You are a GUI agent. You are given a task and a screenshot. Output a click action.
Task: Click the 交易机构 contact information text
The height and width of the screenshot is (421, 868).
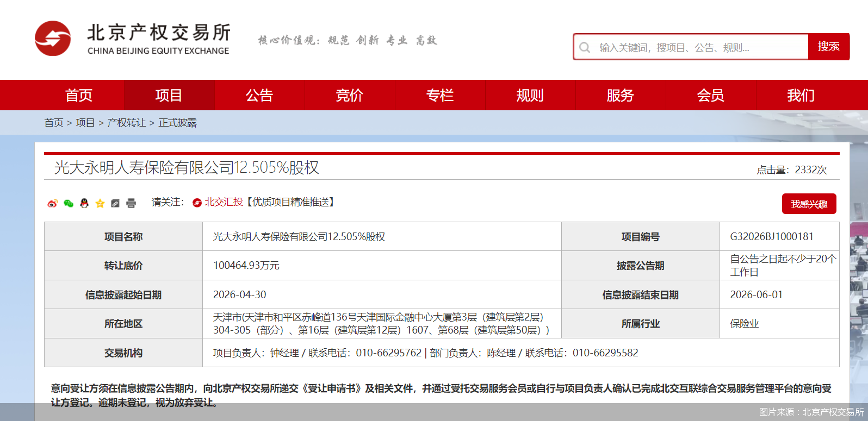pos(426,353)
